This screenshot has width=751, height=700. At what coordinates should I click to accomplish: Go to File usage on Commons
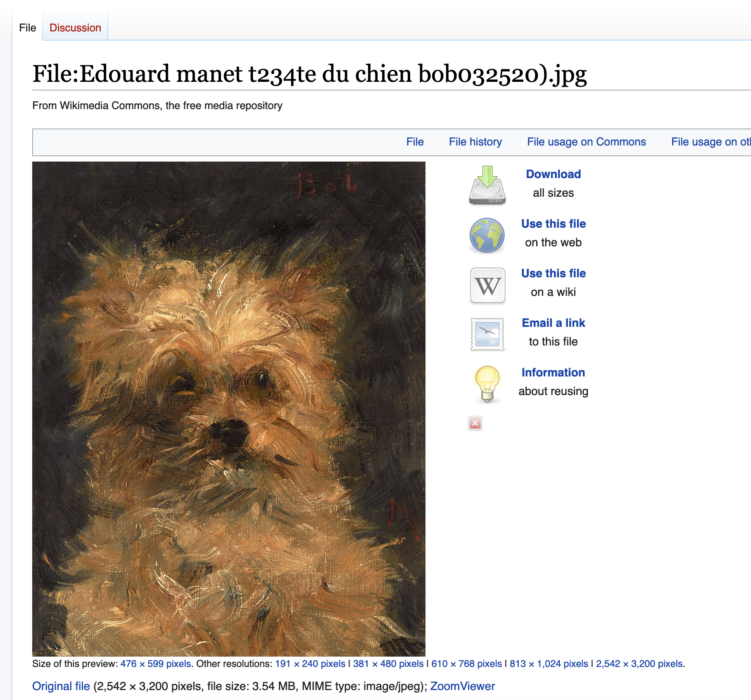click(587, 142)
